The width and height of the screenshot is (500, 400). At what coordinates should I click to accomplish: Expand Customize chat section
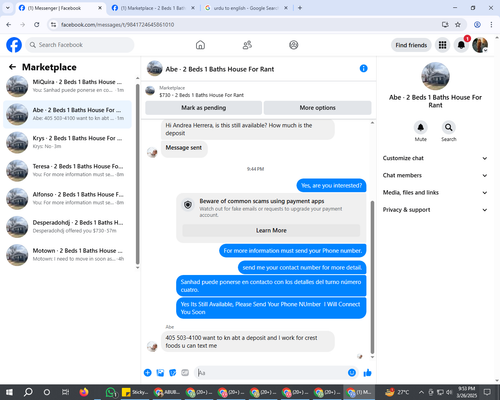click(x=435, y=158)
